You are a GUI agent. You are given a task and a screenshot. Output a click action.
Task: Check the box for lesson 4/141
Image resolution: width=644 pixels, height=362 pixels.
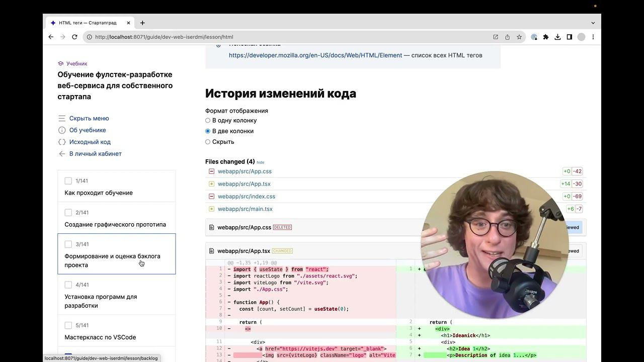(x=68, y=285)
